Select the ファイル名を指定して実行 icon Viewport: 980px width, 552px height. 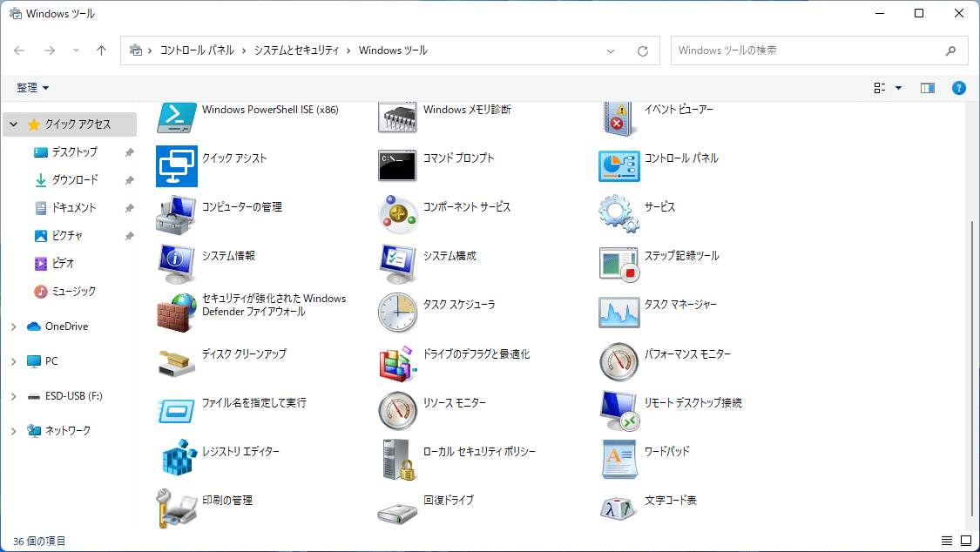pyautogui.click(x=177, y=411)
